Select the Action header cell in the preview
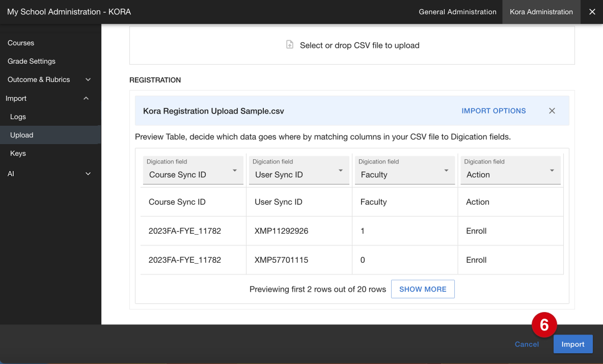The height and width of the screenshot is (364, 603). pyautogui.click(x=511, y=202)
